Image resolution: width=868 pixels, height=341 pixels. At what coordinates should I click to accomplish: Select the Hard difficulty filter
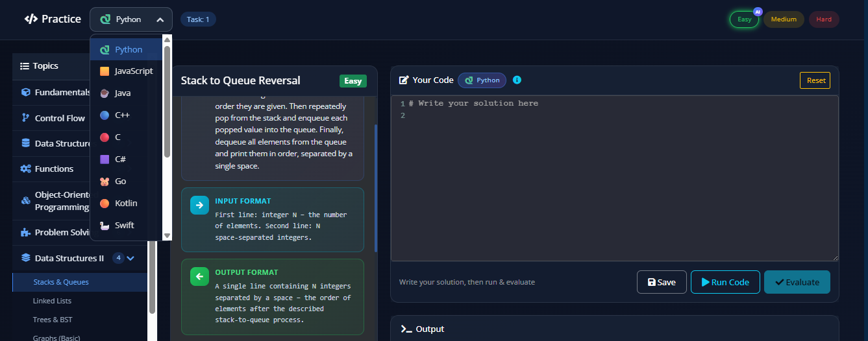(x=824, y=19)
